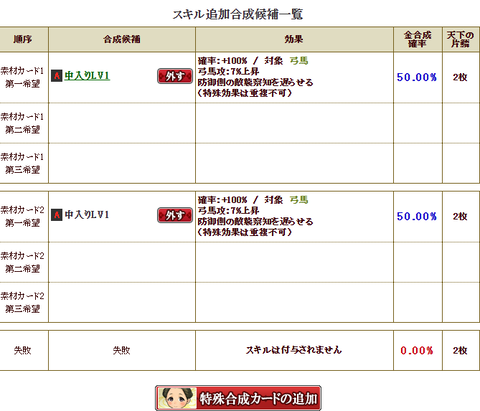This screenshot has height=411, width=480.
Task: Click the 素材カード1 第三希望 row label
Action: [22, 163]
